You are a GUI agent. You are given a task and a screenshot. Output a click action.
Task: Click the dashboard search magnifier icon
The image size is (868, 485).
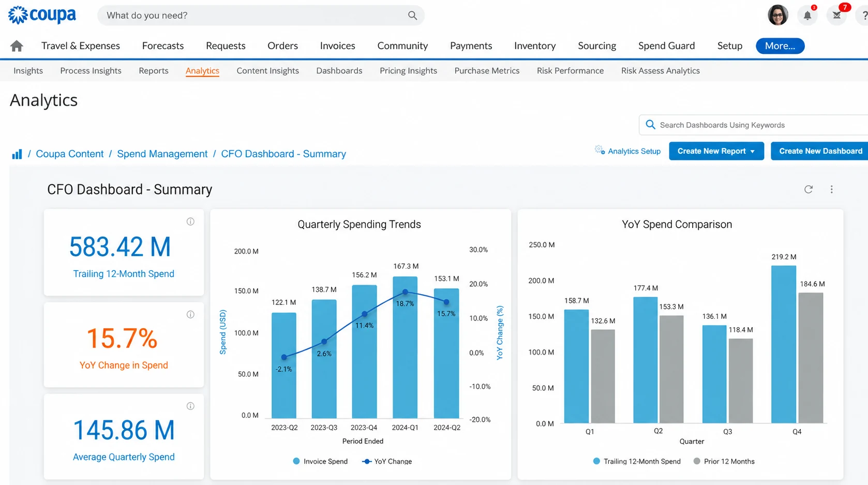650,125
